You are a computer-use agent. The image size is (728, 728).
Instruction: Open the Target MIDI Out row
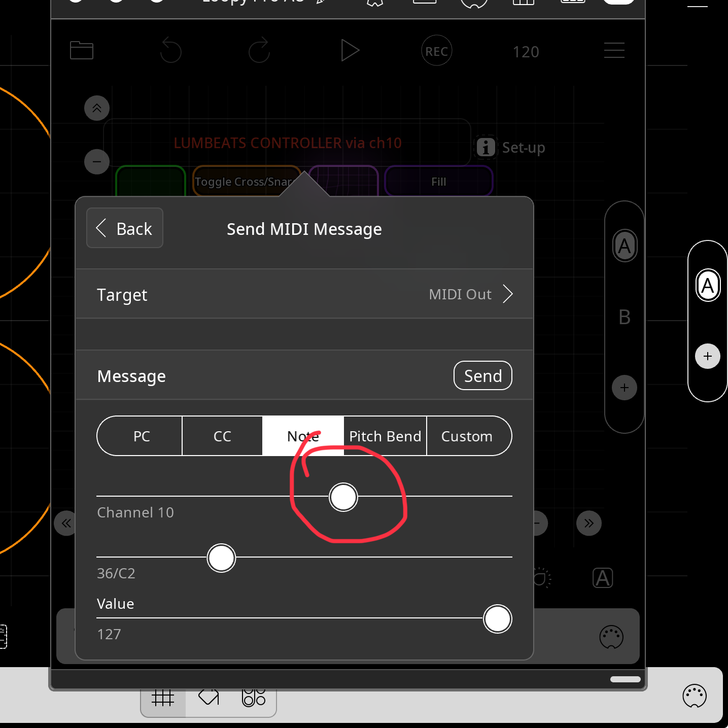tap(304, 294)
